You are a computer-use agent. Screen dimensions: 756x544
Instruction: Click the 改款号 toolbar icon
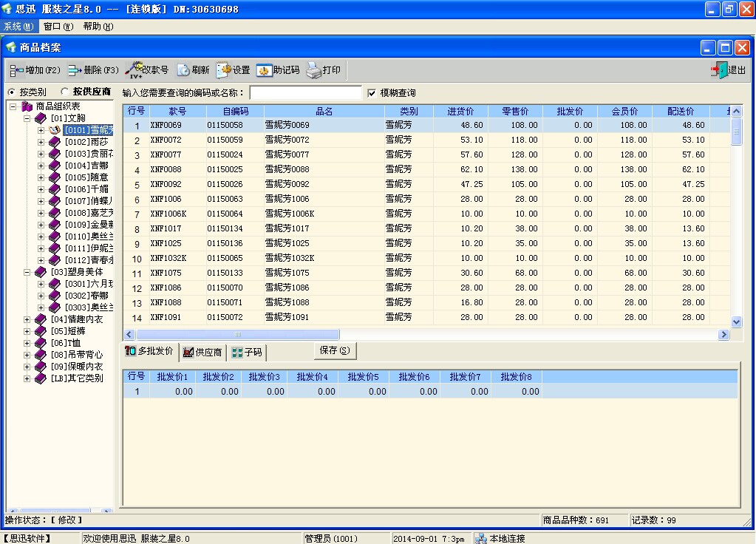tap(134, 70)
